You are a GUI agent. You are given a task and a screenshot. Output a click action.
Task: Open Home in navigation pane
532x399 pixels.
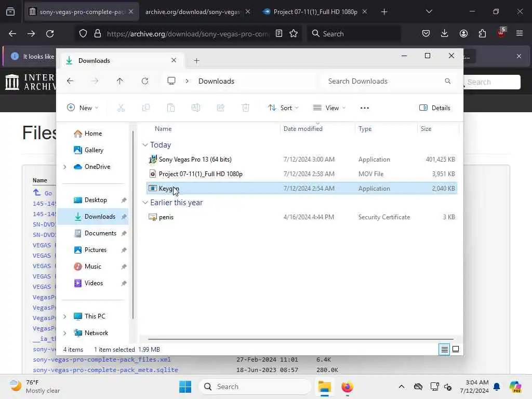93,134
